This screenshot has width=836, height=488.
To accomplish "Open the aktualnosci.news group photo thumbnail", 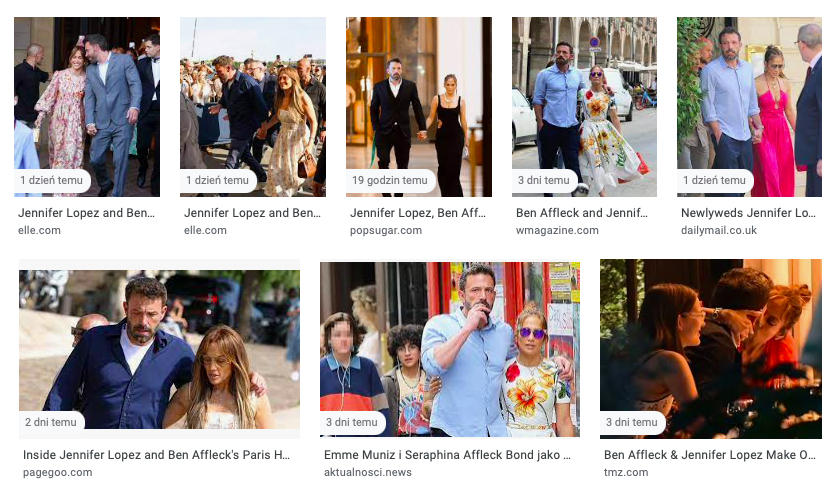I will [x=449, y=349].
